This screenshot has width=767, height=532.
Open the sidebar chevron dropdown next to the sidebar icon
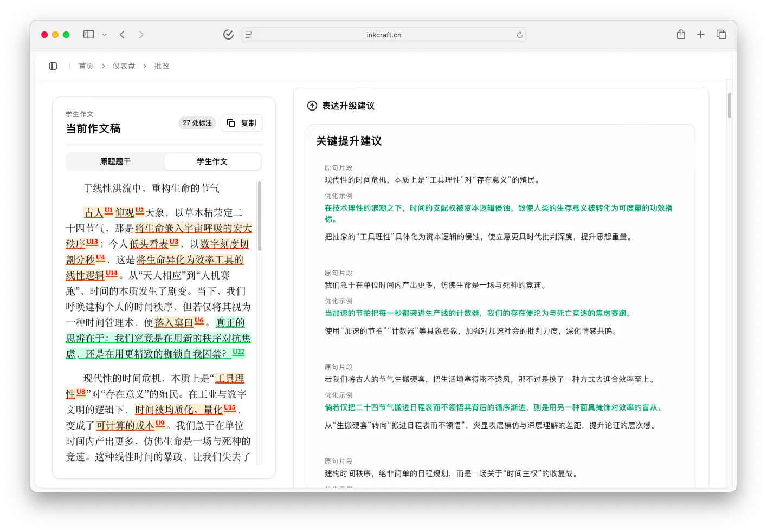pyautogui.click(x=104, y=34)
